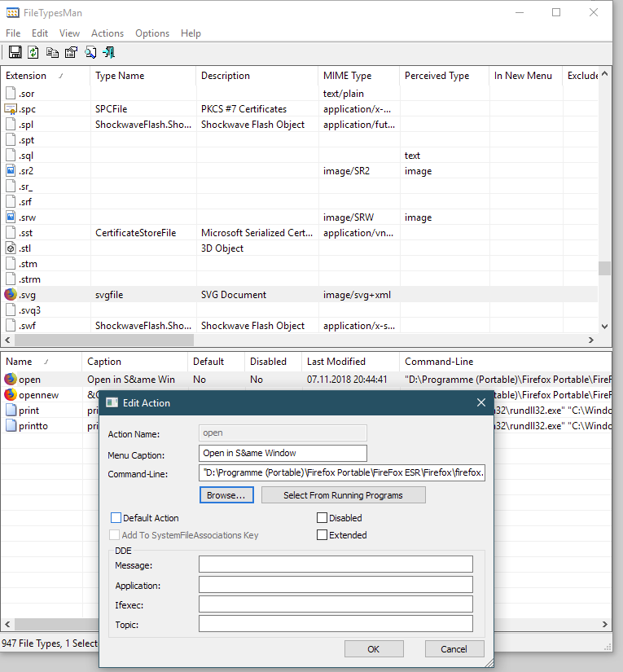The image size is (623, 672).
Task: Click the Properties toolbar icon
Action: (71, 53)
